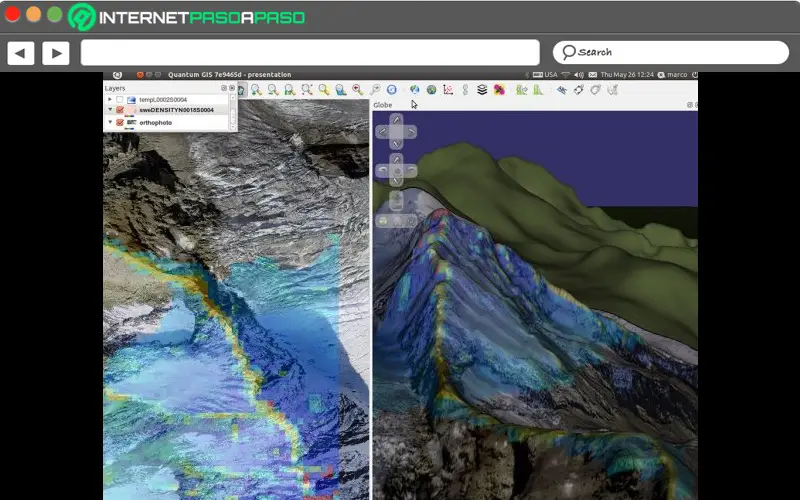Open the network wifi indicator

565,74
